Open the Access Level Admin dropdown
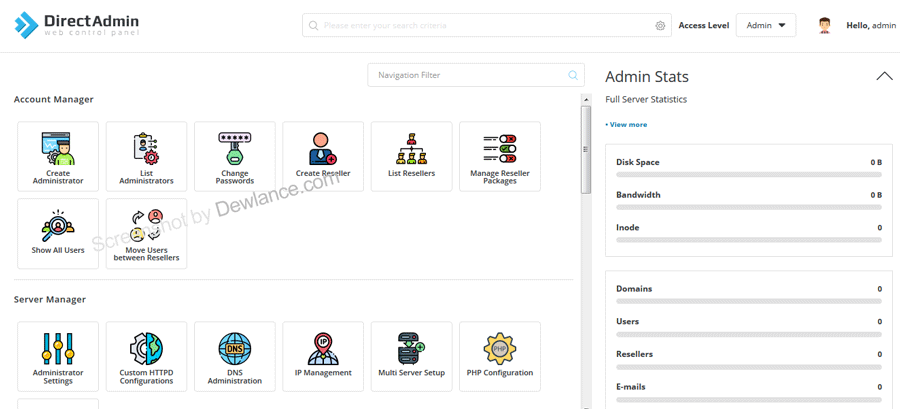The height and width of the screenshot is (409, 900). 766,25
